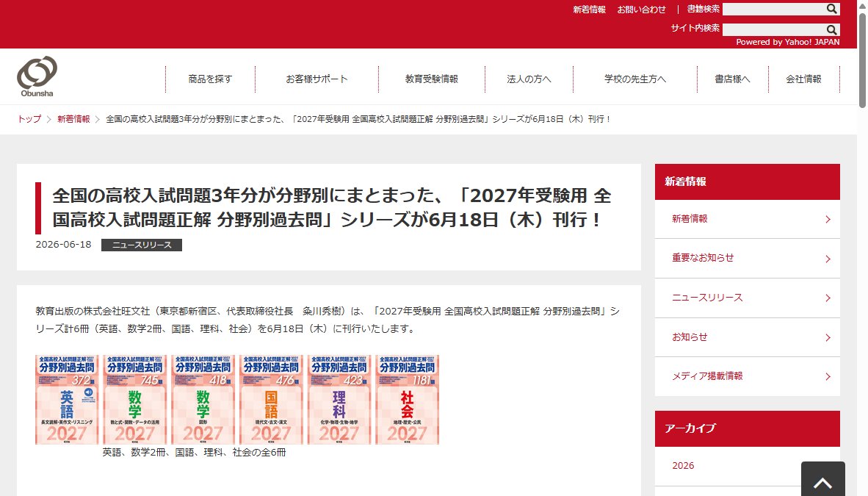Open 新着情報 sidebar list item
Screen dimensions: 868x496
pyautogui.click(x=748, y=219)
